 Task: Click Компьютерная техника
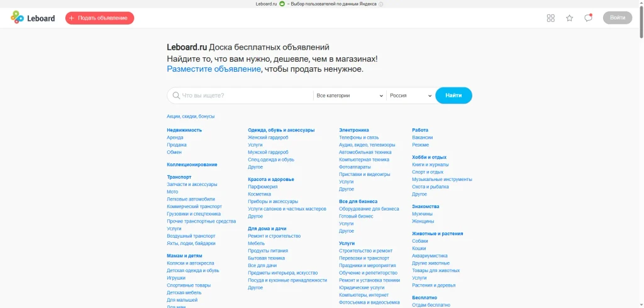point(364,160)
